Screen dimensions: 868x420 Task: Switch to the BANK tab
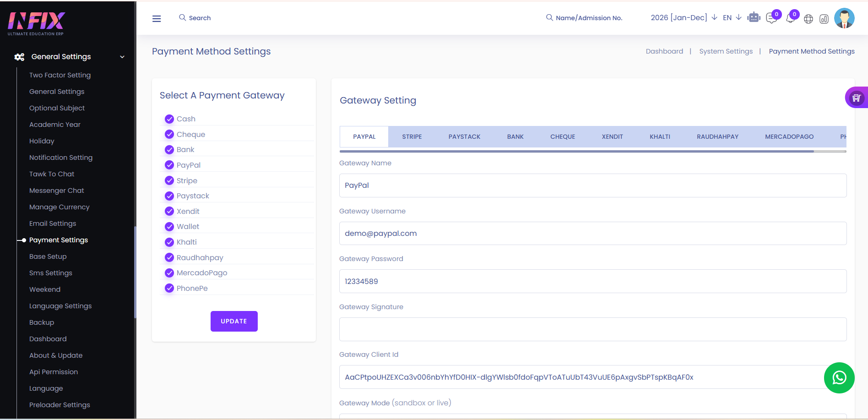point(515,136)
